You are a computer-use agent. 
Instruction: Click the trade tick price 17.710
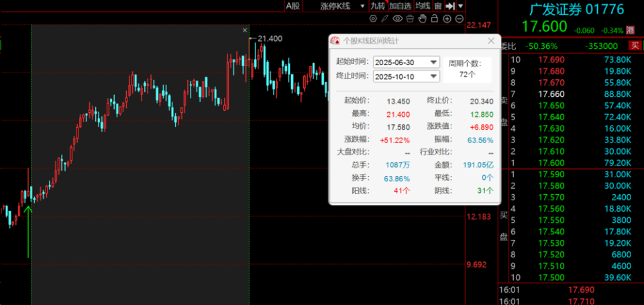coord(581,302)
